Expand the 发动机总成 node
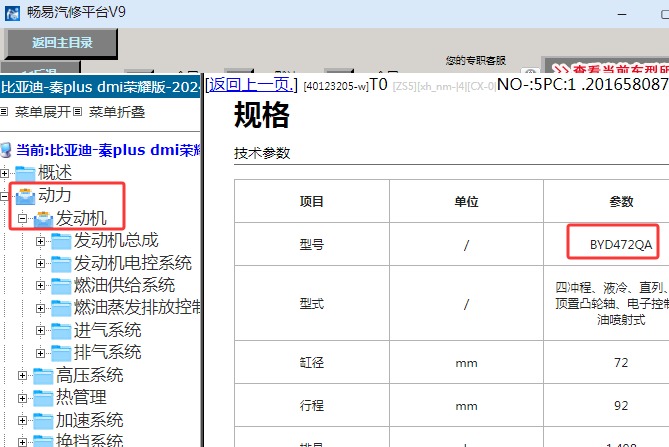Viewport: 669px width, 447px height. tap(41, 241)
